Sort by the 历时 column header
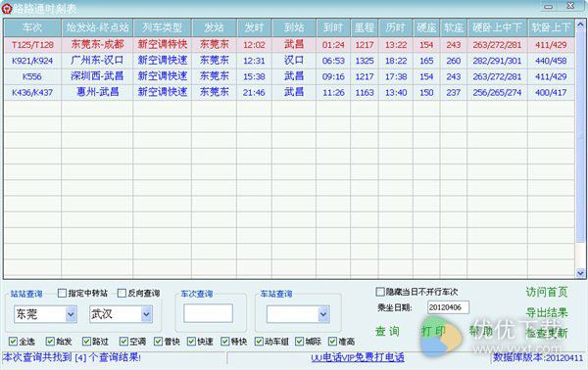The image size is (588, 370). pos(396,27)
